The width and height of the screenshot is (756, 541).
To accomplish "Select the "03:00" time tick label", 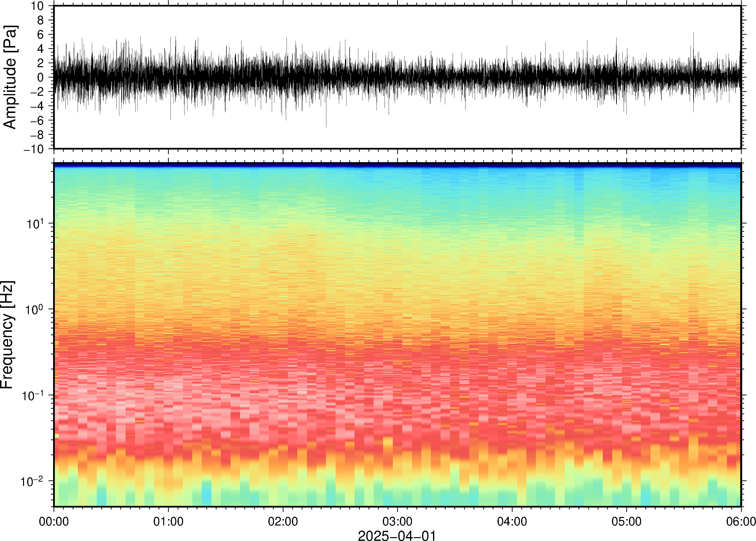I will pyautogui.click(x=397, y=521).
